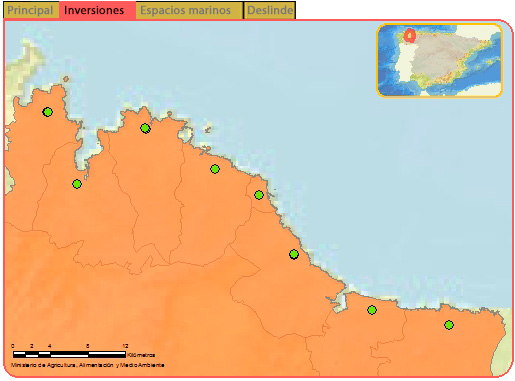Select the Inversiones tab

[97, 10]
